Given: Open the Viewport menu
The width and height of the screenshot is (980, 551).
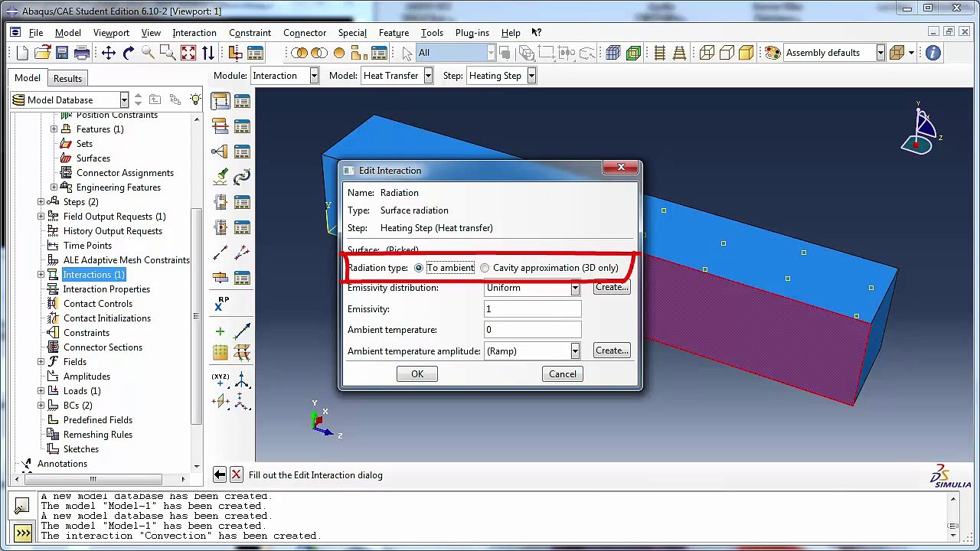Looking at the screenshot, I should point(111,33).
